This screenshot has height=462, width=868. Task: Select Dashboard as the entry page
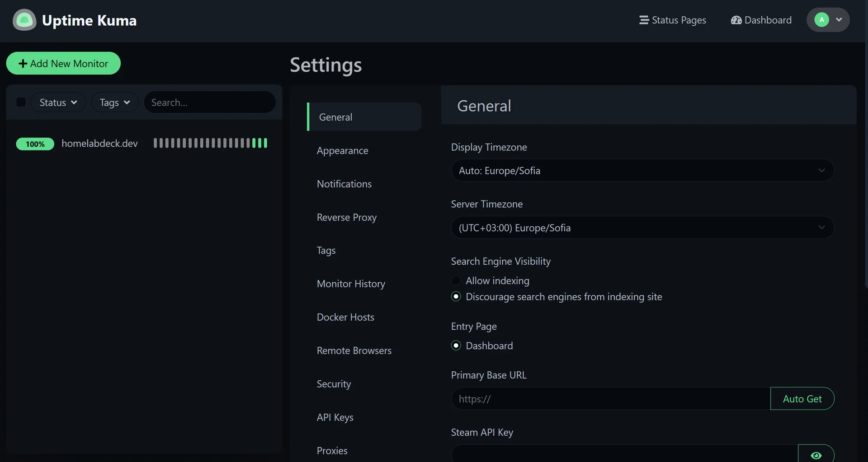[456, 345]
